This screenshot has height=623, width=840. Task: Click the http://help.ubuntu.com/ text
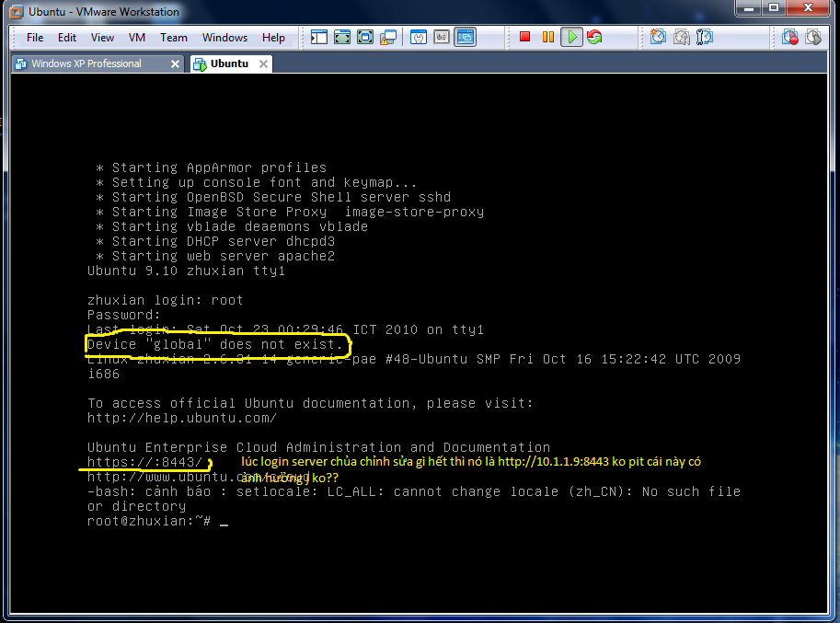click(x=182, y=418)
